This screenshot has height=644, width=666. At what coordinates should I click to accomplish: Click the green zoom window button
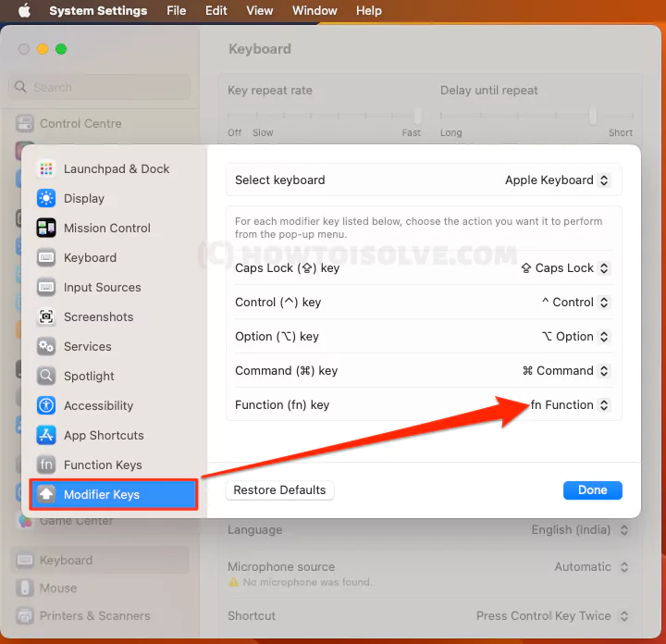[61, 49]
